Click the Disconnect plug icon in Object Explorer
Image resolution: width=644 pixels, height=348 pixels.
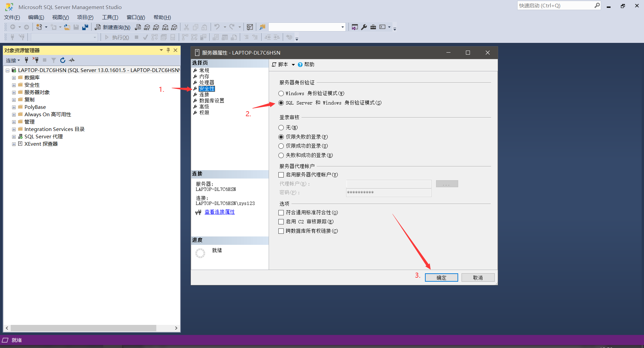pyautogui.click(x=36, y=60)
